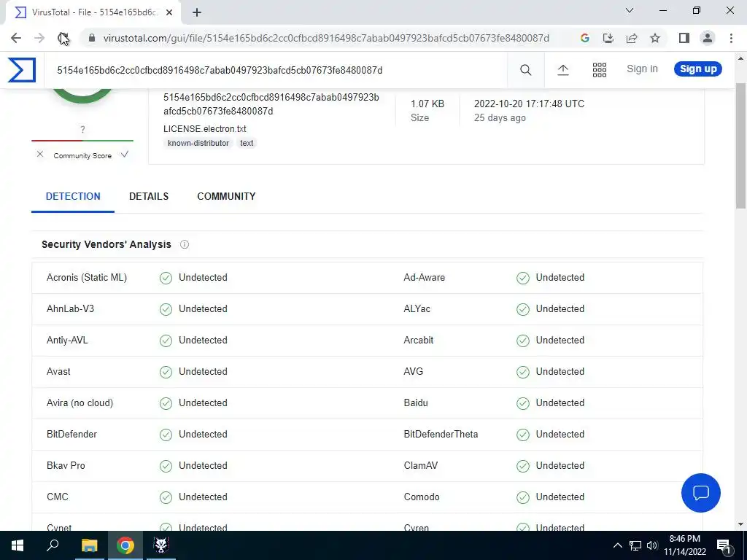The image size is (747, 560).
Task: Open the chat bubble widget
Action: [701, 493]
